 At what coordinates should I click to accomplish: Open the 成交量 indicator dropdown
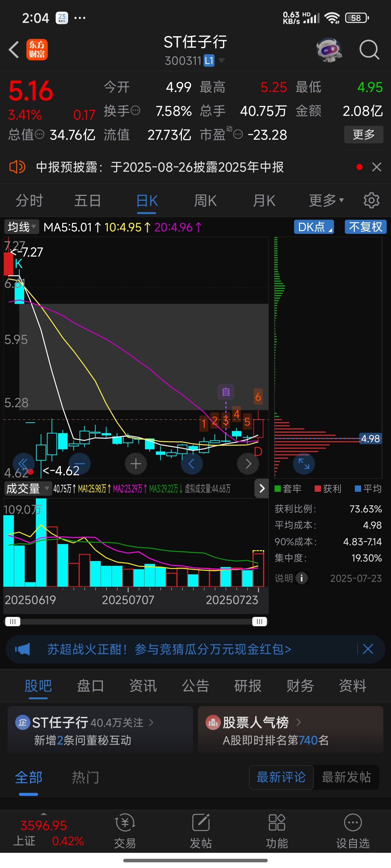coord(28,489)
